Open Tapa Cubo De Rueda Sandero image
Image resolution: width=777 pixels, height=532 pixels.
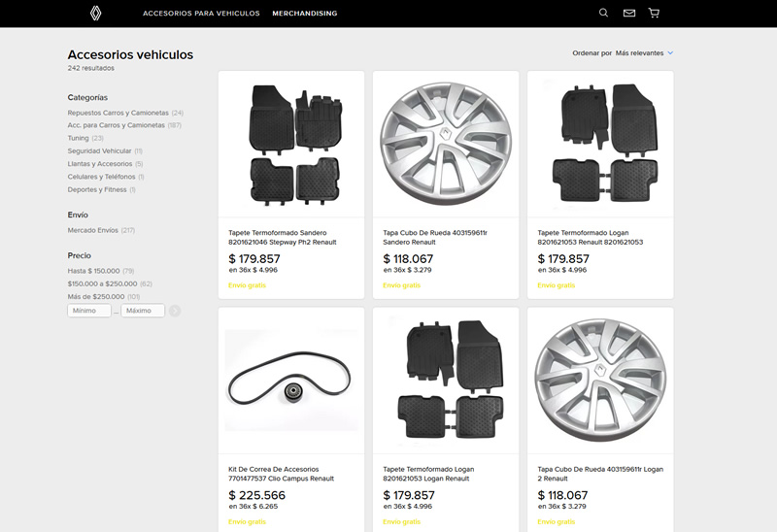click(446, 144)
